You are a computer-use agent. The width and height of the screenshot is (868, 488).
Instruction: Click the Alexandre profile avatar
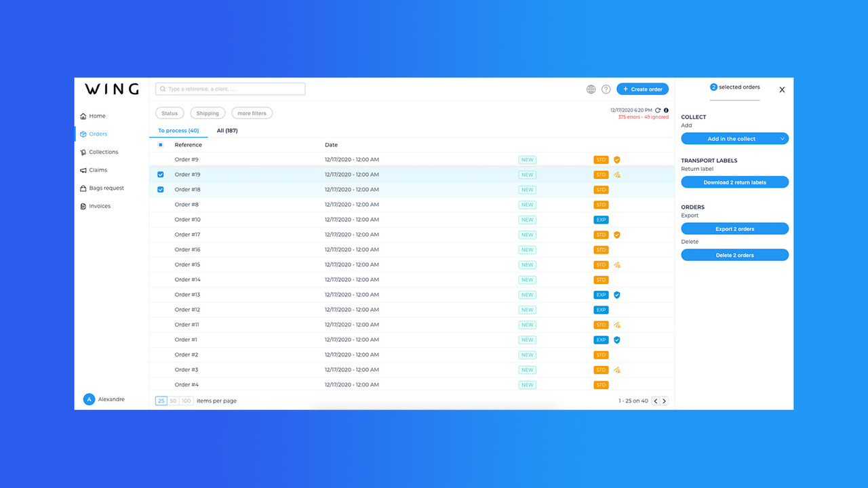pyautogui.click(x=89, y=399)
